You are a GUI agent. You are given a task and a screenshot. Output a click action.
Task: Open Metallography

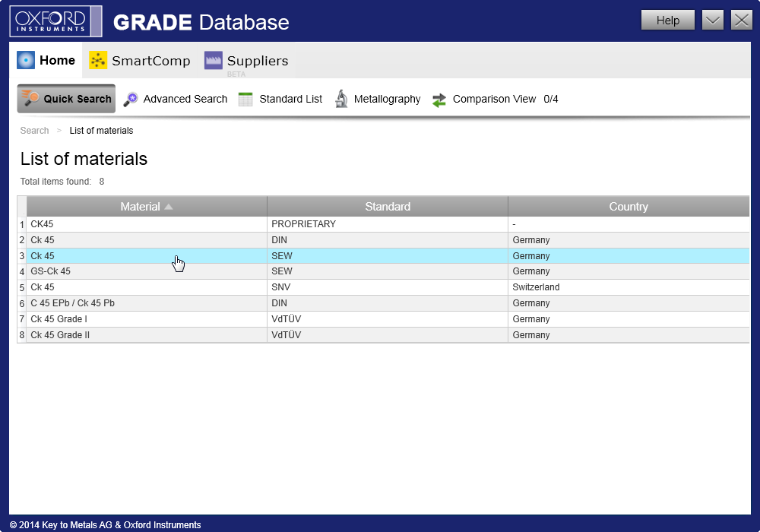click(378, 99)
